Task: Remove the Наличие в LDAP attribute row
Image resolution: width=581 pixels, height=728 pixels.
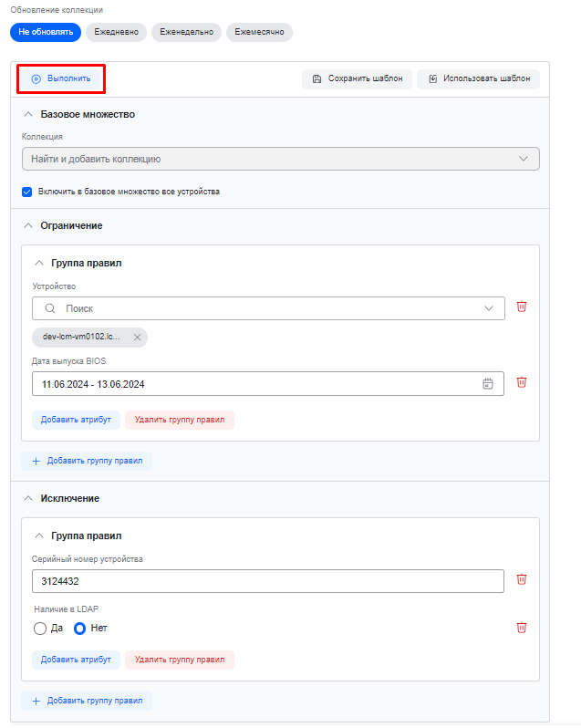Action: (x=522, y=628)
